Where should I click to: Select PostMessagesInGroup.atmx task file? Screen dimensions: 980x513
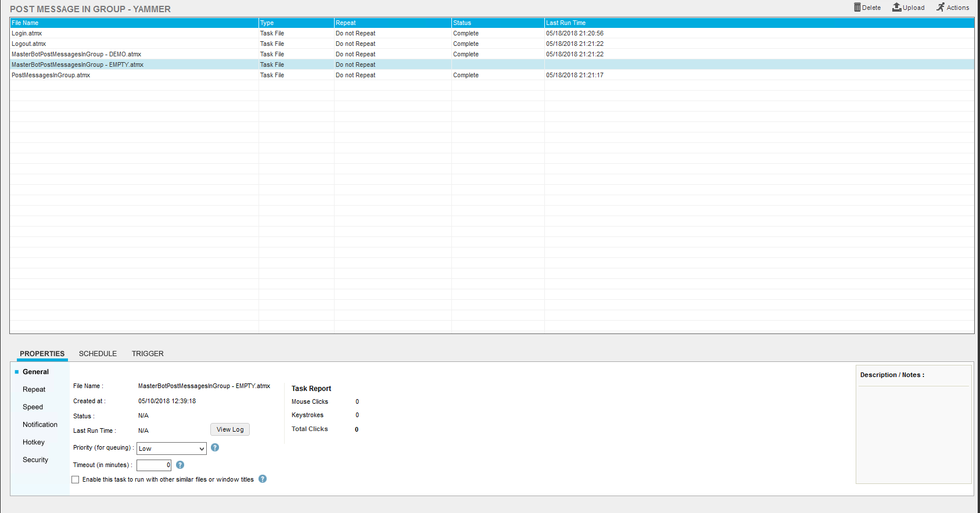(51, 76)
